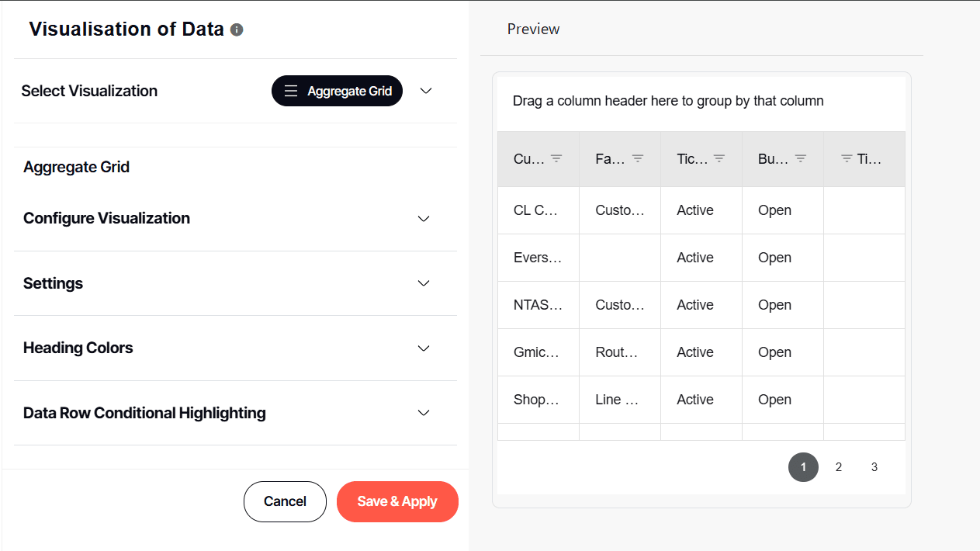
Task: Expand the Settings section
Action: [424, 283]
